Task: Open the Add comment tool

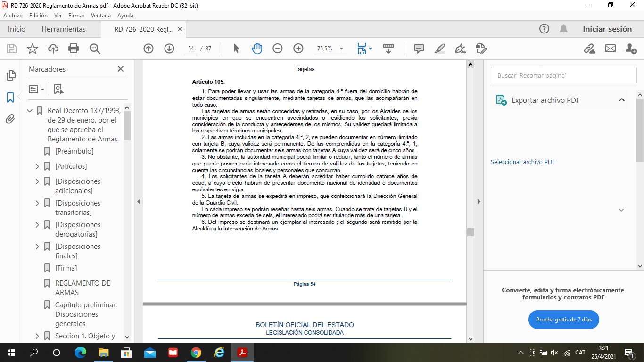Action: [x=419, y=49]
